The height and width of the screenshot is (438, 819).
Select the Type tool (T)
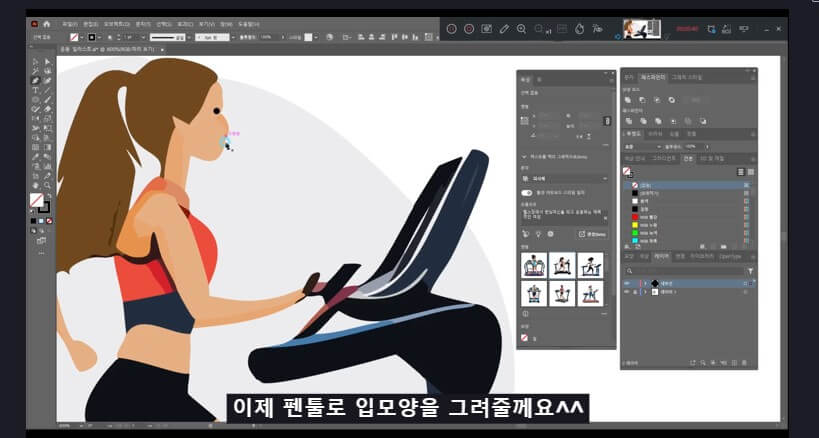[36, 90]
